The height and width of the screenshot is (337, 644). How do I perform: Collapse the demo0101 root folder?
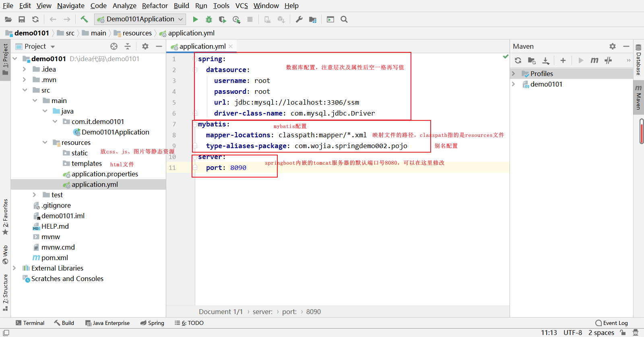[x=15, y=59]
